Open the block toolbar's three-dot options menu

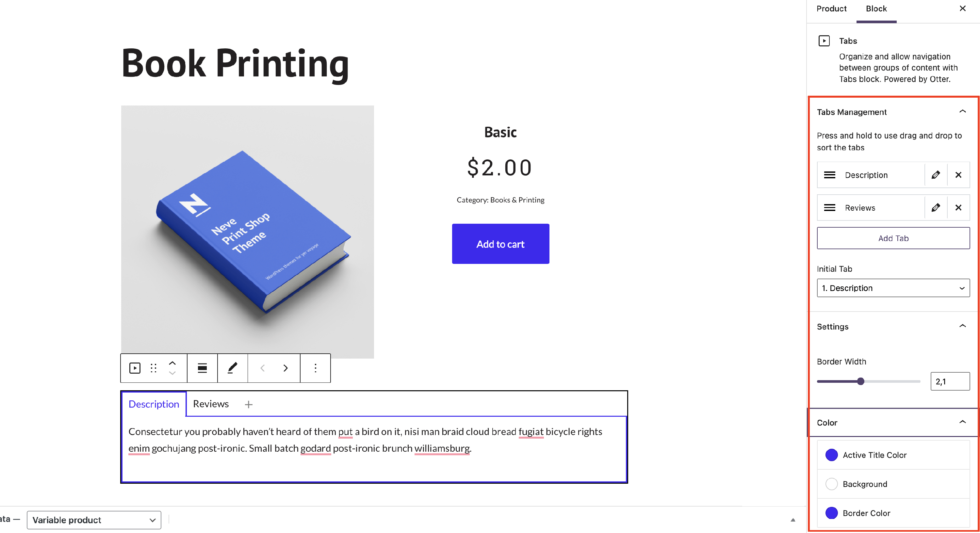(315, 368)
